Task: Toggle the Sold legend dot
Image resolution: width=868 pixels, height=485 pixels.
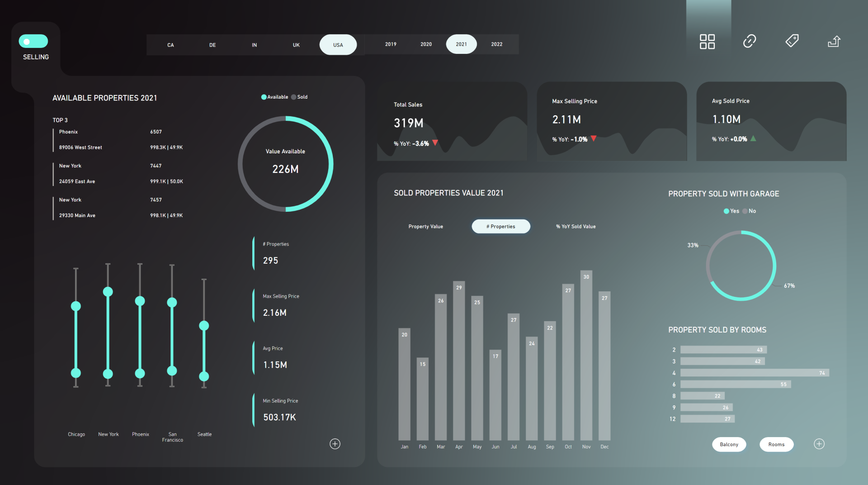Action: coord(294,96)
